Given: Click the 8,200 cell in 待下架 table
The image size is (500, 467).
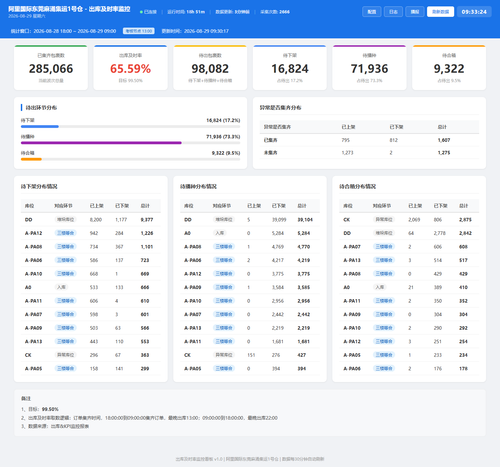Looking at the screenshot, I should tap(96, 220).
